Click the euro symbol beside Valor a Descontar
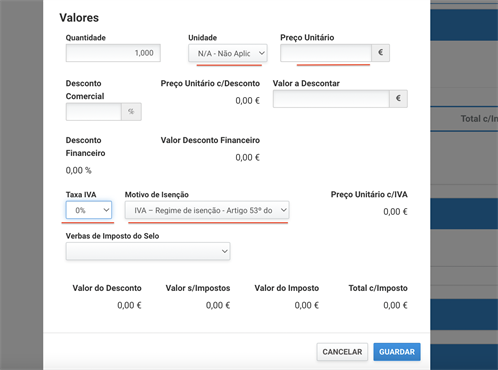 pos(398,99)
